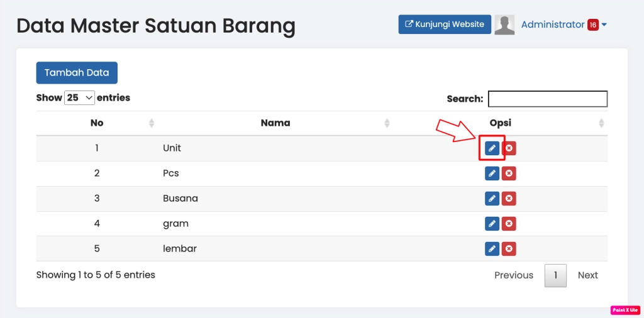Delete the Unit row

(x=509, y=148)
